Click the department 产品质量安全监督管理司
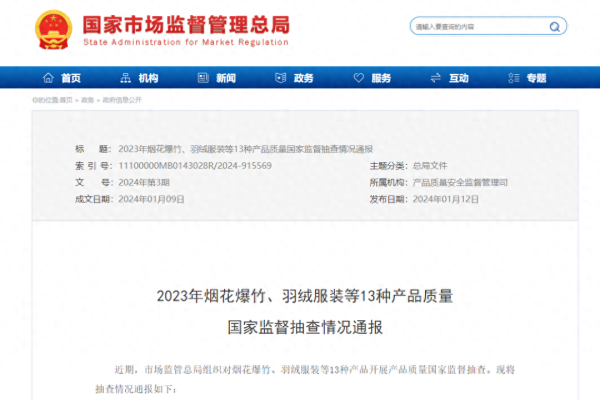Screen dimensions: 600x400 point(460,183)
